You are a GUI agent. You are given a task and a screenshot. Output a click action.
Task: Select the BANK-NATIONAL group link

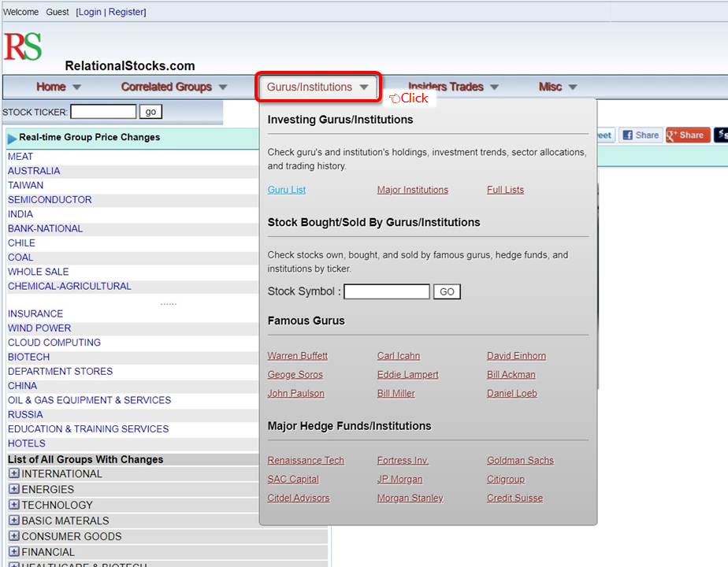click(x=45, y=228)
